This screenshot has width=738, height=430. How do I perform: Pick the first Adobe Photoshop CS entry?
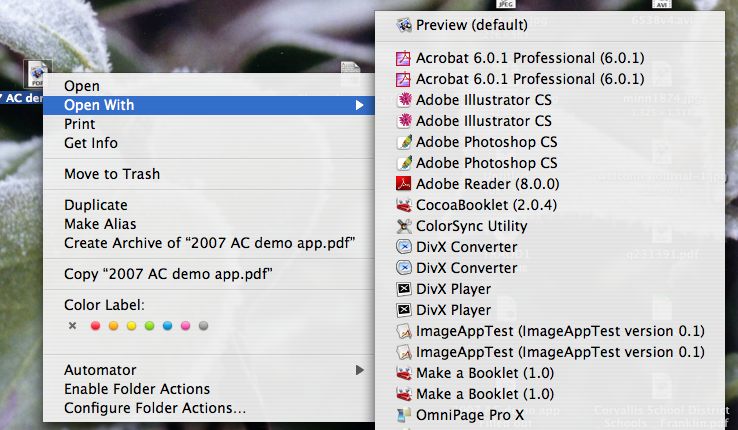(550, 142)
